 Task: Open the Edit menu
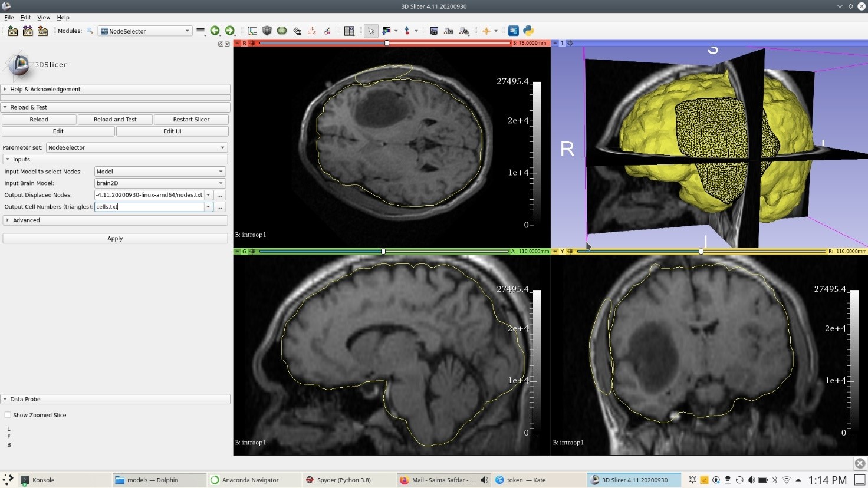tap(25, 17)
